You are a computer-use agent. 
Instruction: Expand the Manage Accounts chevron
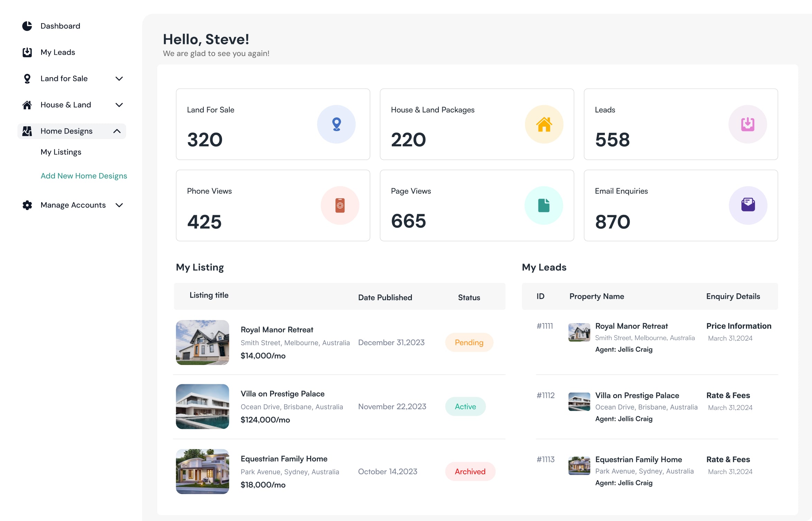pos(119,205)
